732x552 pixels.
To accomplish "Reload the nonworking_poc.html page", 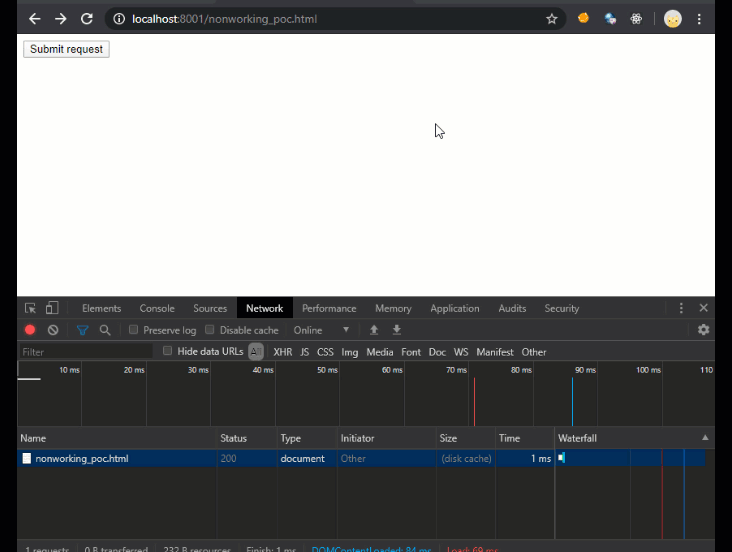I will 87,19.
